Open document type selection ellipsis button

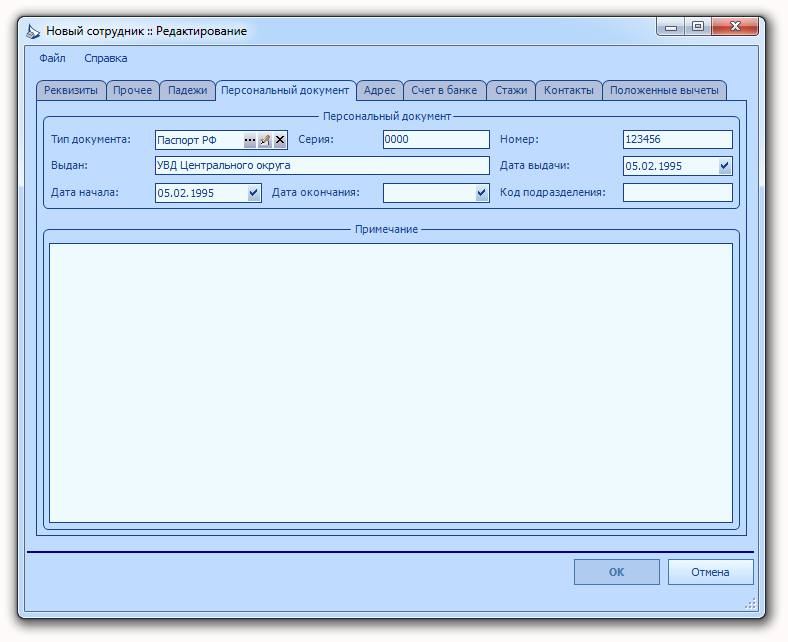point(250,140)
